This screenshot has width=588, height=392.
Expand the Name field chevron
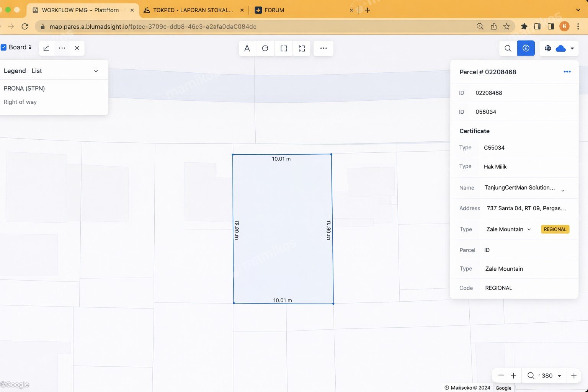(x=563, y=190)
